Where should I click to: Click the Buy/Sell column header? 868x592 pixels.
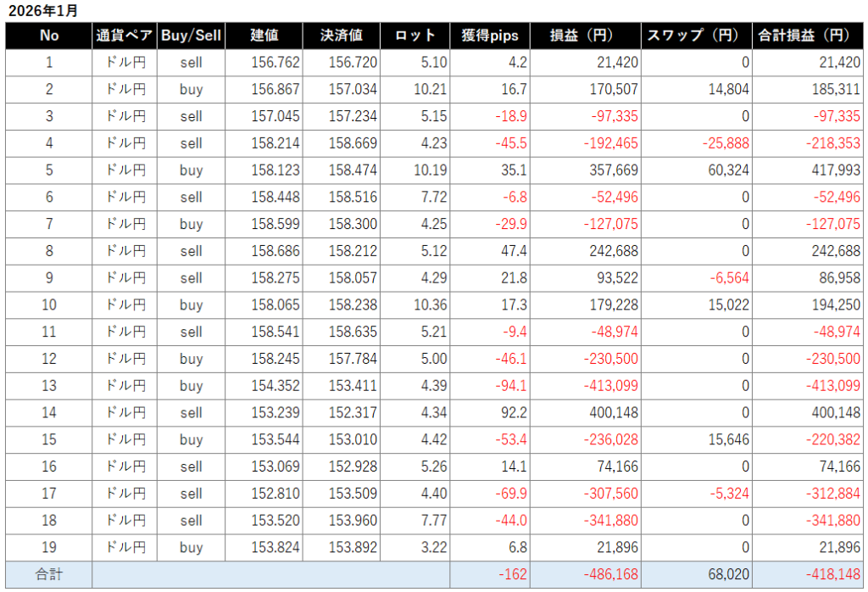[191, 36]
